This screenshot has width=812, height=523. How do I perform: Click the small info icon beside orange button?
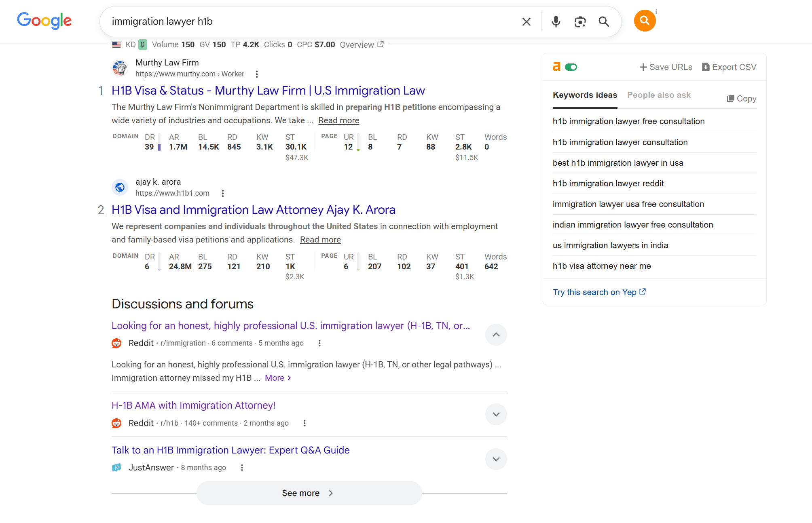[656, 12]
